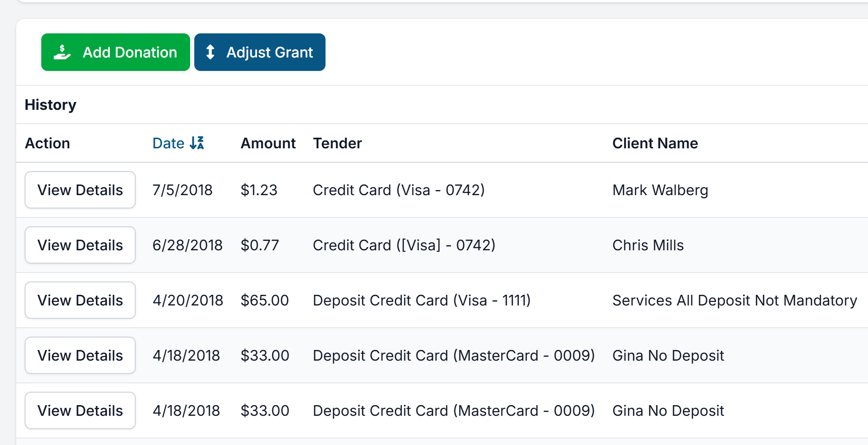868x445 pixels.
Task: Select the 7/5/2018 date cell
Action: (182, 190)
